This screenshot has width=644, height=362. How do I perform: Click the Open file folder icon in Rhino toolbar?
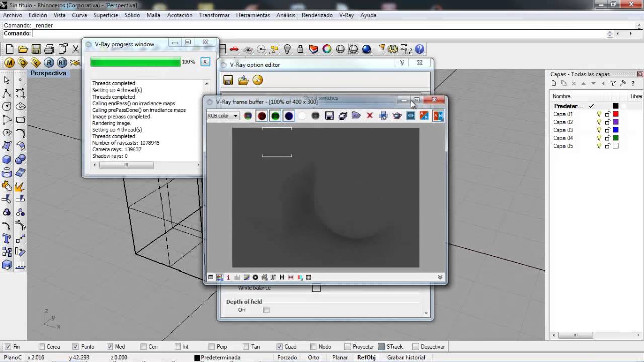click(x=23, y=49)
